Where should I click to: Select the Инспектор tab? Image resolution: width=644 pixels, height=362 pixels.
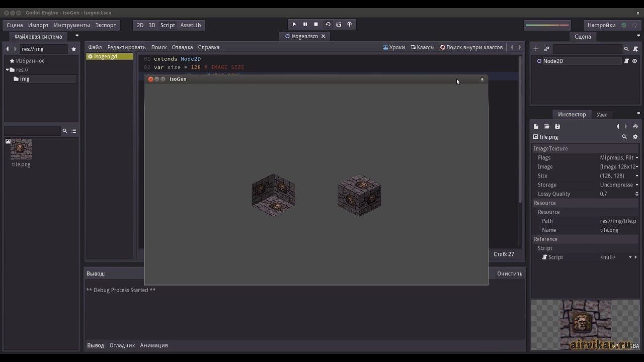click(x=572, y=114)
